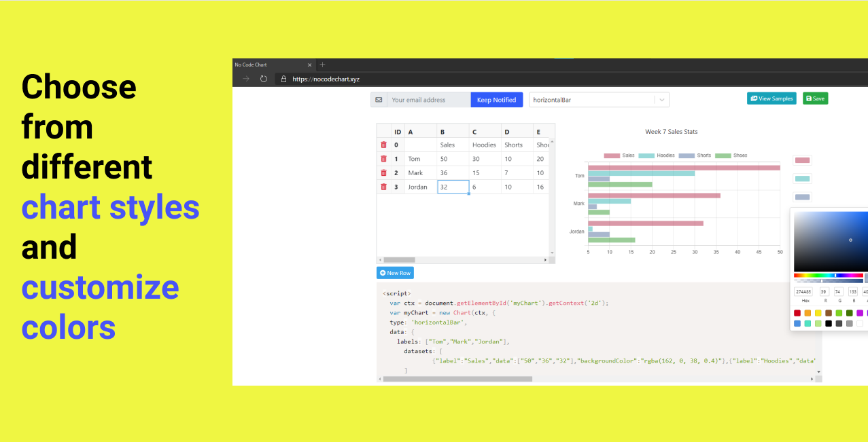Toggle the Sales dataset in chart legend
This screenshot has width=868, height=442.
point(619,155)
